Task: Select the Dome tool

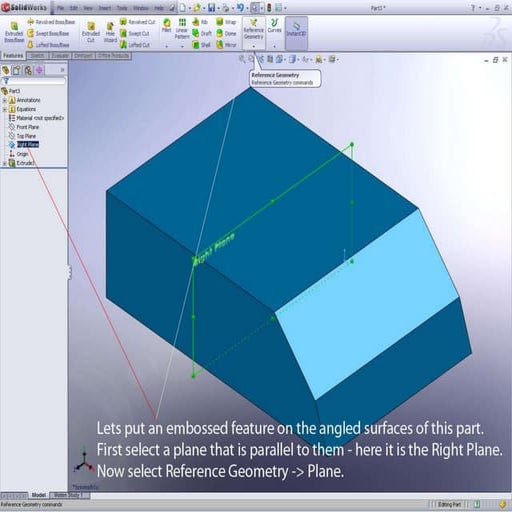Action: pyautogui.click(x=226, y=33)
